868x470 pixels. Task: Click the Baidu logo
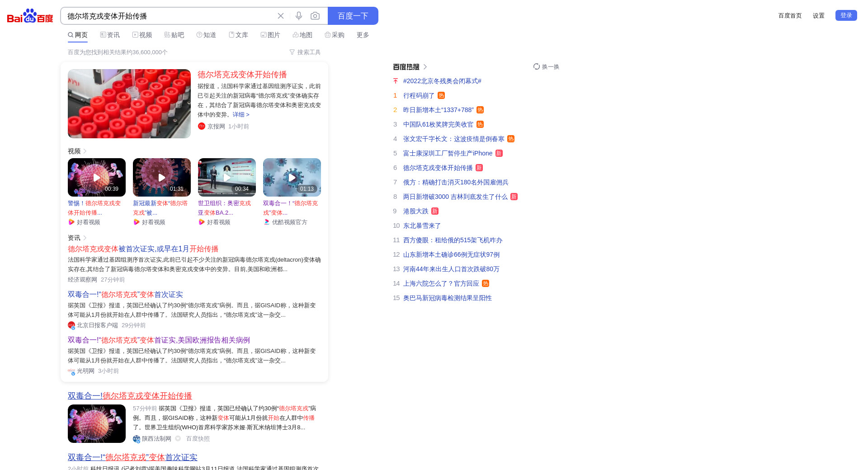point(30,16)
